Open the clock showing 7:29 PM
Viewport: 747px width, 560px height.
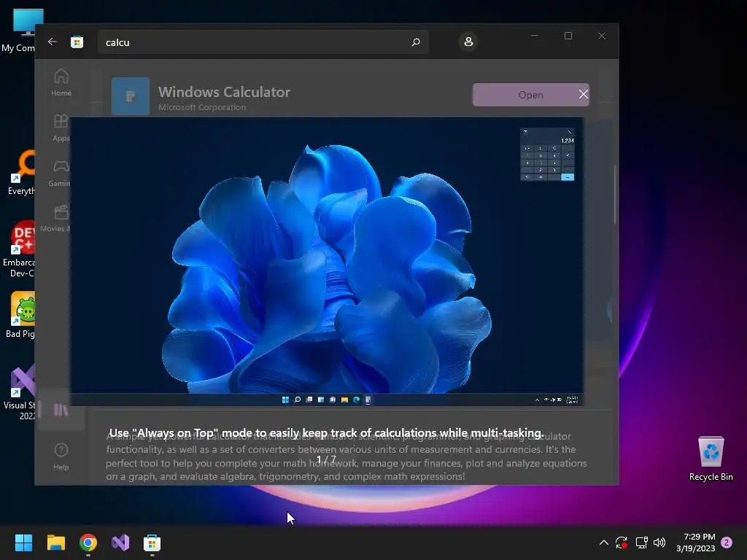[x=695, y=542]
